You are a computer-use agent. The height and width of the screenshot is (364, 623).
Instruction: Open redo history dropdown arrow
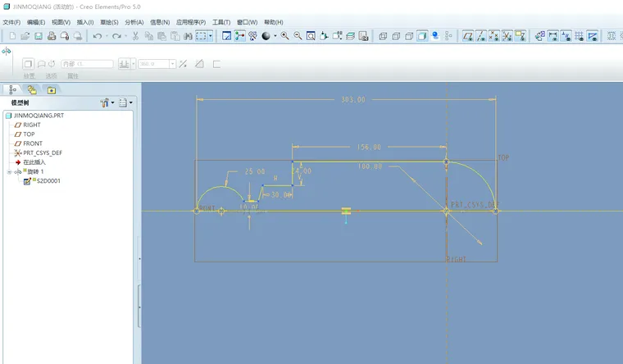click(x=126, y=36)
